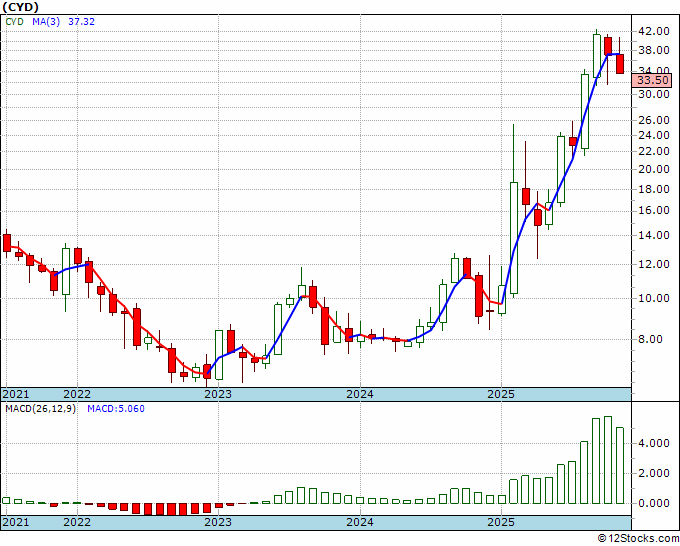Click the 4.000 MACD axis label
The image size is (680, 546).
coord(654,443)
